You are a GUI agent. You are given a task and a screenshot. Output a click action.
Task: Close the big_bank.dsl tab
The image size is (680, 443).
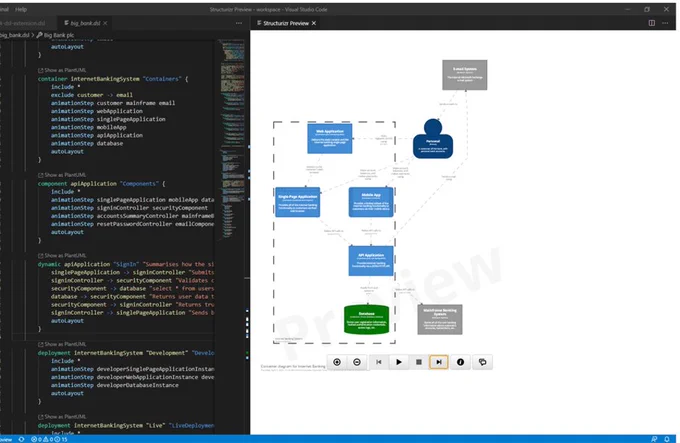[105, 23]
